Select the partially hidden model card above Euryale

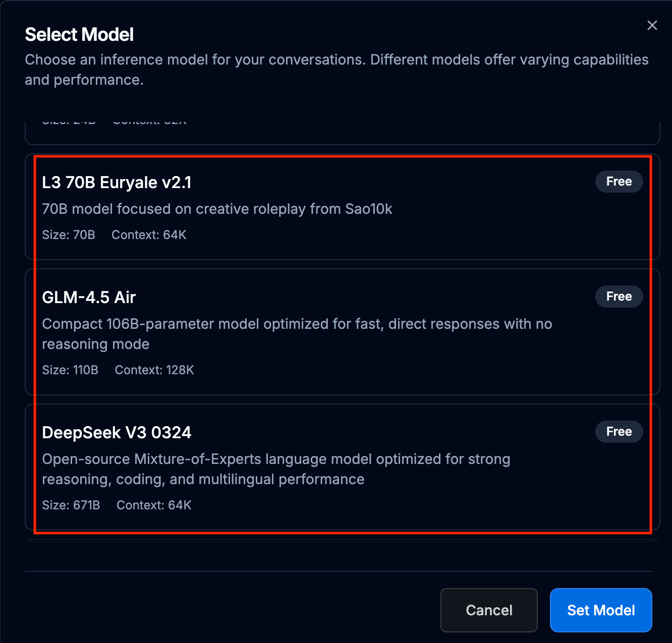(342, 133)
